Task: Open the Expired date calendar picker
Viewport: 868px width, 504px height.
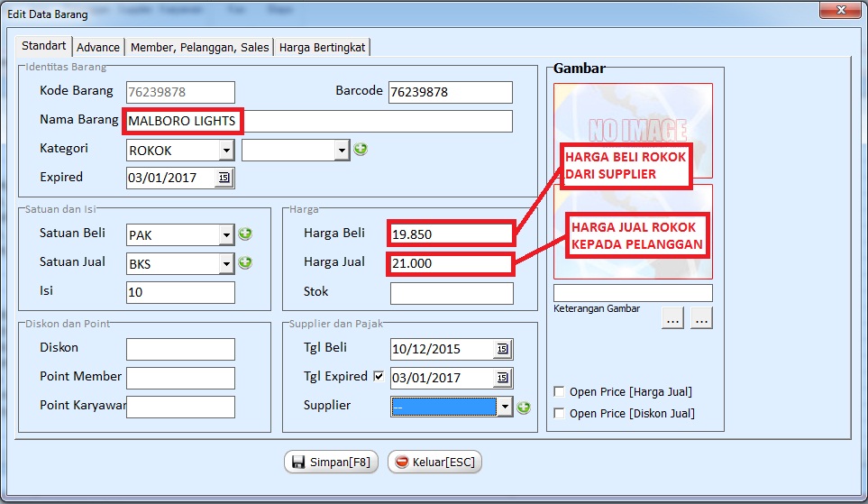Action: pyautogui.click(x=224, y=178)
